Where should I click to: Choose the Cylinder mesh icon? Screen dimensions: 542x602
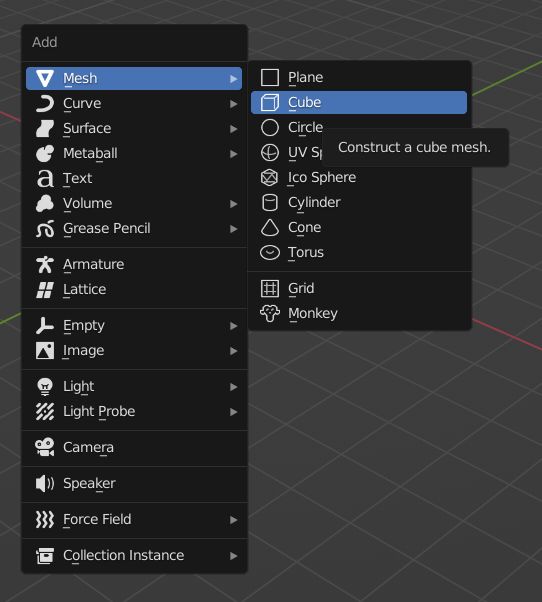click(x=270, y=202)
